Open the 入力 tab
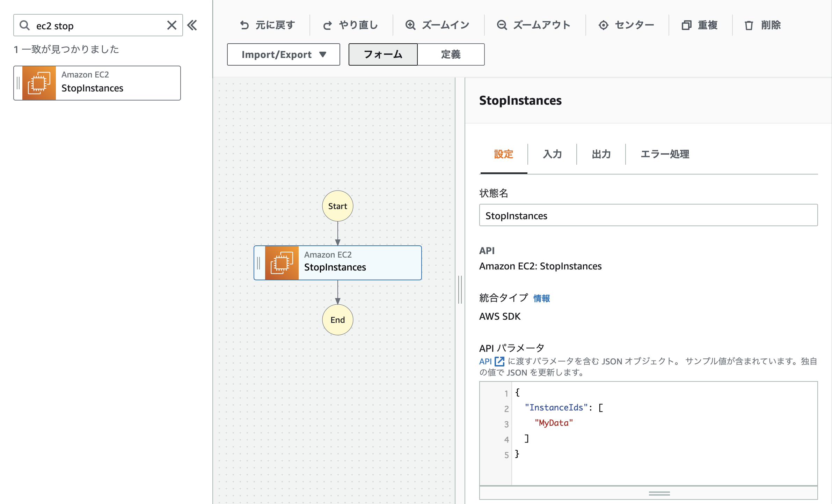832x504 pixels. pos(552,154)
